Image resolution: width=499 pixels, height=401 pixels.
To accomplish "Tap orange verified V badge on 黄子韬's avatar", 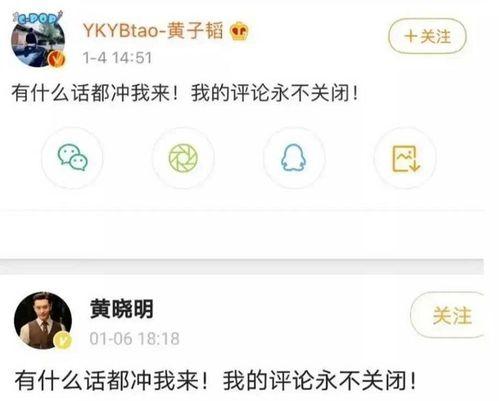I will pyautogui.click(x=57, y=59).
